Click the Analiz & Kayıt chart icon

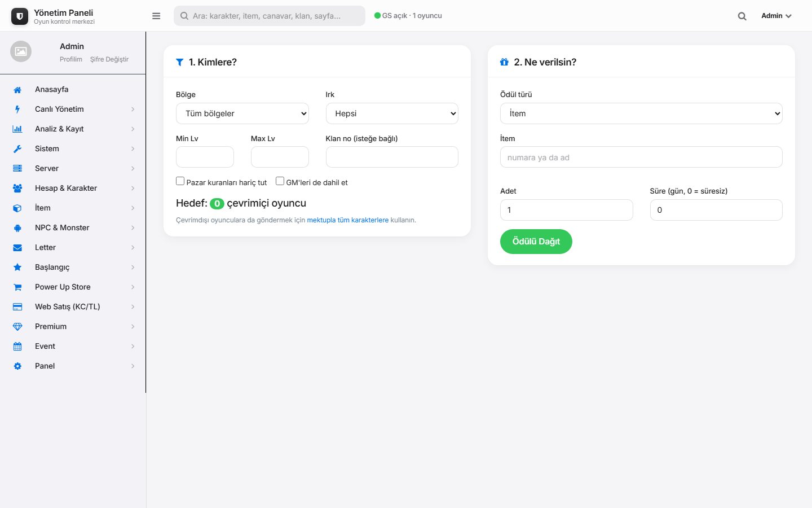(17, 129)
